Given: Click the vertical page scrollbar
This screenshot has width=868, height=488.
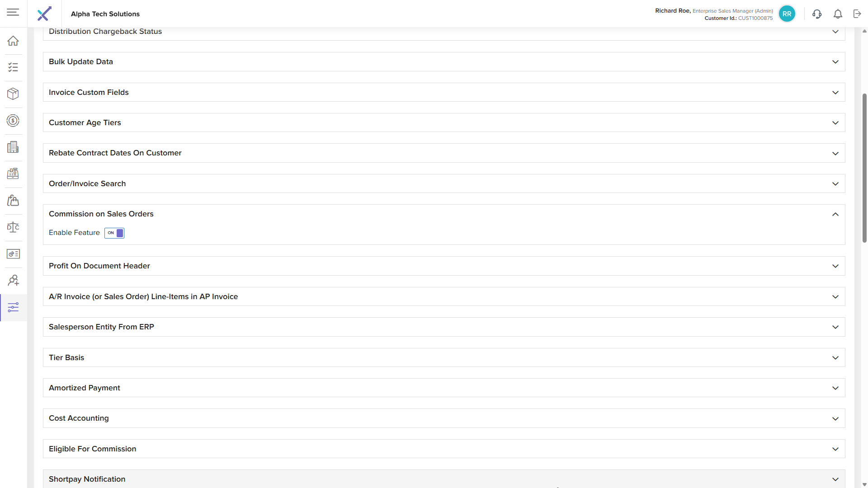Looking at the screenshot, I should (x=864, y=167).
